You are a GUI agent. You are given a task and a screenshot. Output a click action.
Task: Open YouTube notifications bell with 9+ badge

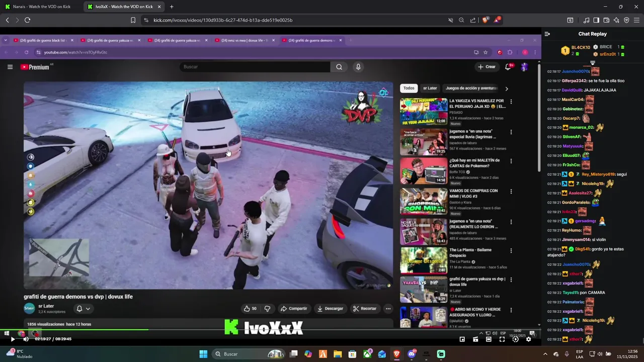509,66
